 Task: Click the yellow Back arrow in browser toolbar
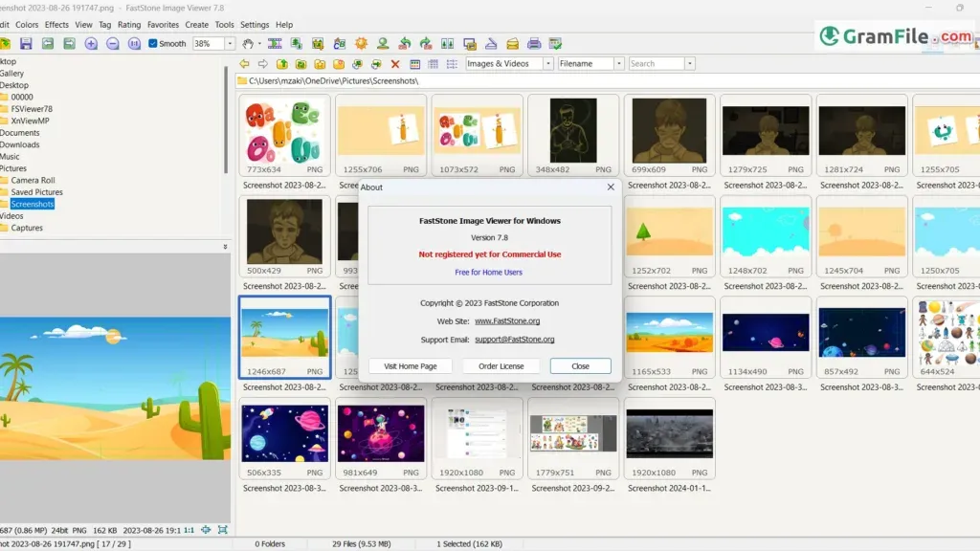tap(244, 64)
